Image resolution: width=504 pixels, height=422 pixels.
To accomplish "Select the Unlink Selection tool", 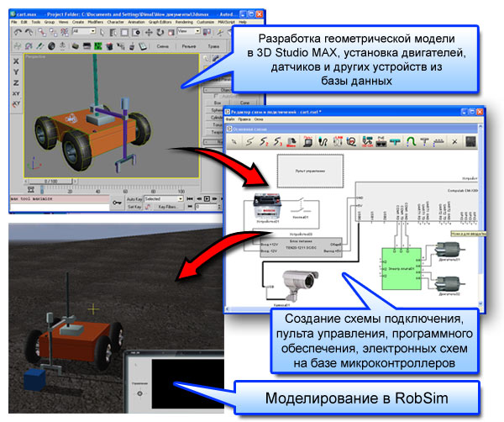I will click(53, 32).
